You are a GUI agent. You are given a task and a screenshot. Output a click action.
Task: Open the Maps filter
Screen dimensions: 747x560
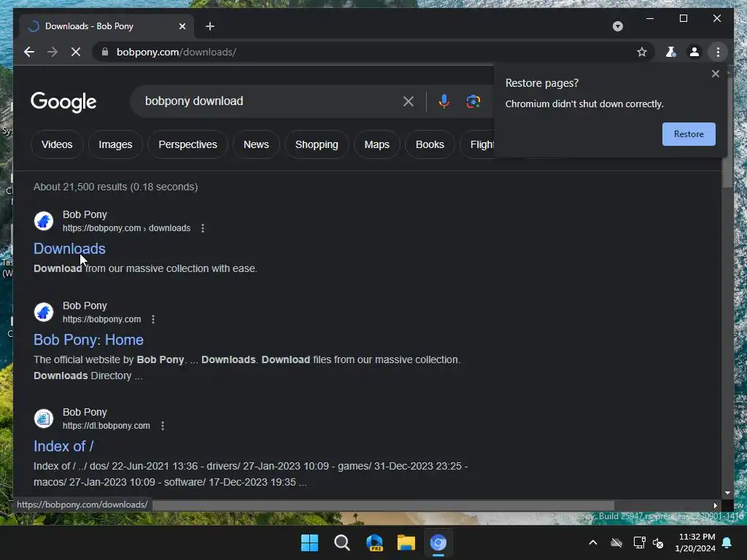point(377,144)
